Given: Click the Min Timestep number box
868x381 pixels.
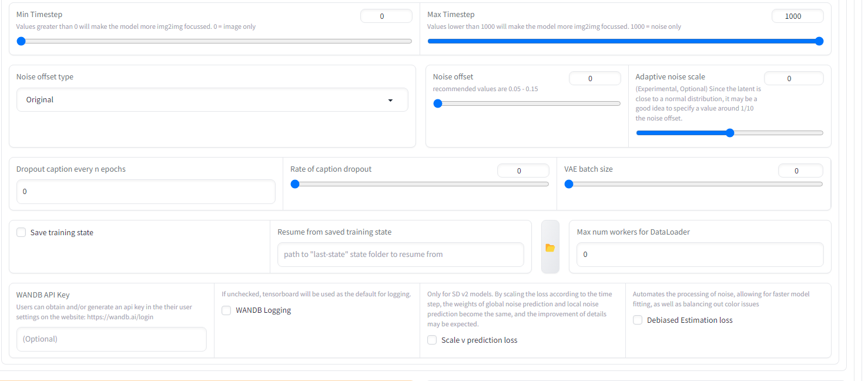Looking at the screenshot, I should pos(386,16).
